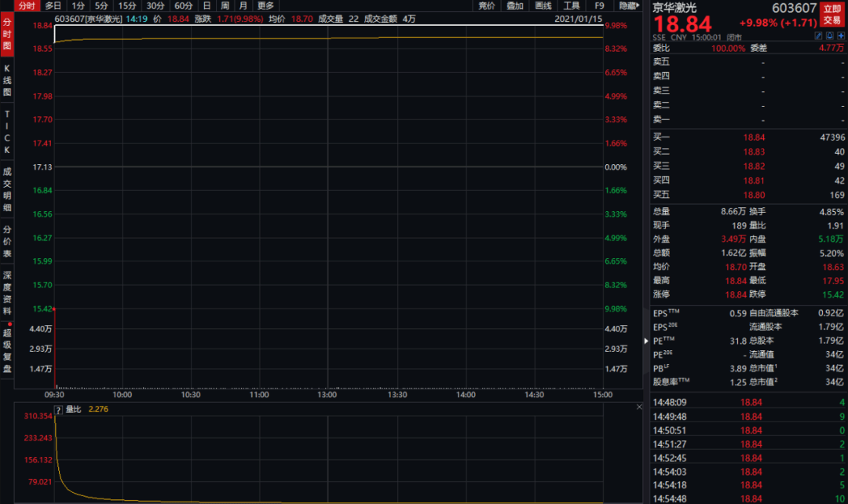Click the bell price alert icon
The height and width of the screenshot is (504, 848).
(830, 35)
